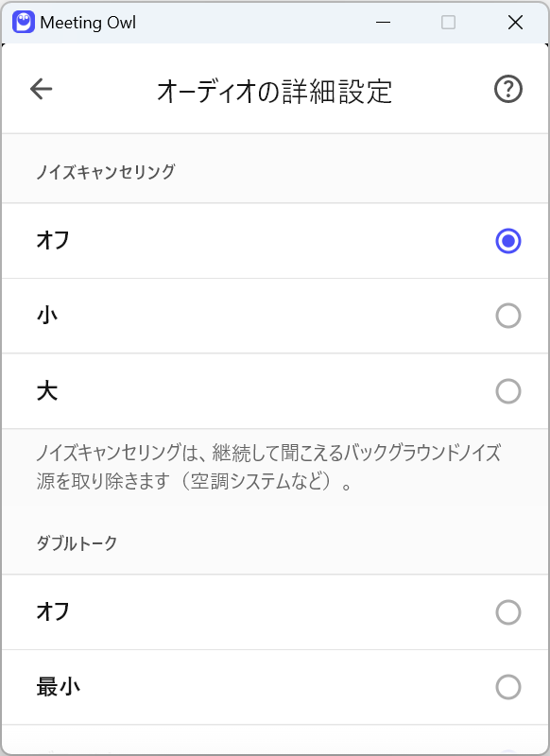This screenshot has width=550, height=756.
Task: Select the 小 noise cancelling radio button
Action: pos(508,316)
